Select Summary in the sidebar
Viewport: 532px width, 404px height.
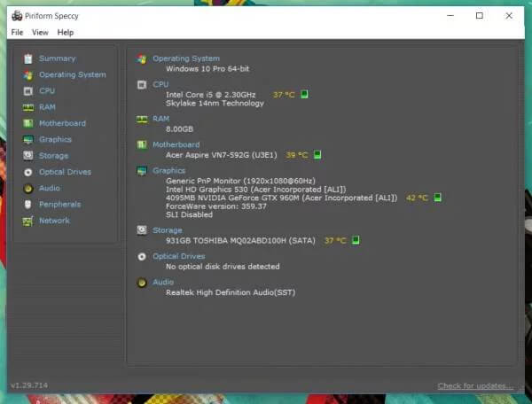pos(58,58)
